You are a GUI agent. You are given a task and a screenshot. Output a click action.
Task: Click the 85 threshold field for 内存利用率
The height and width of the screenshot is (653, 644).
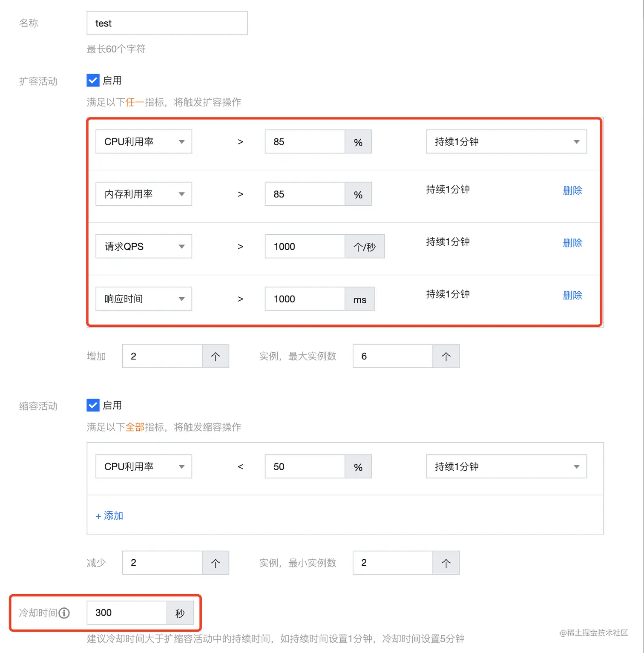click(305, 194)
